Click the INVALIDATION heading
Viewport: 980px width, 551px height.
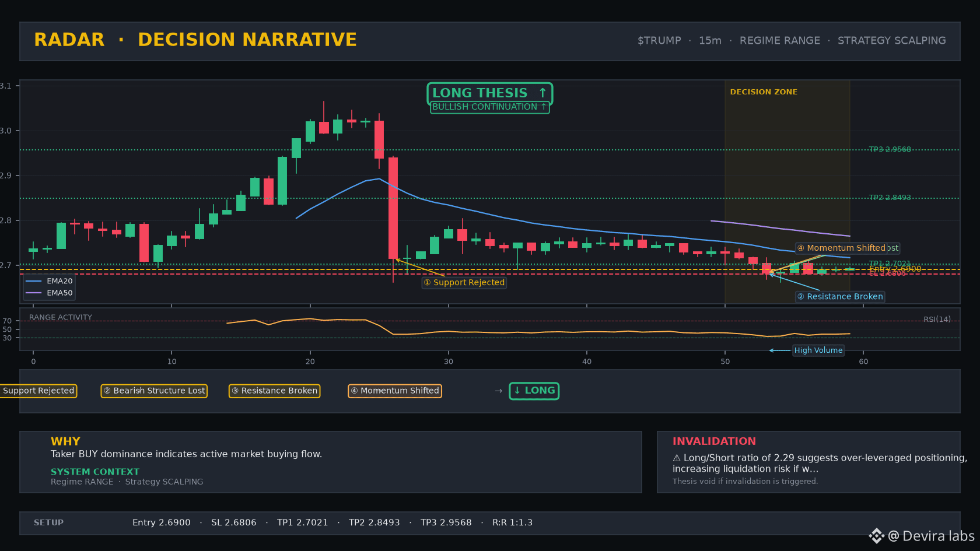tap(714, 441)
